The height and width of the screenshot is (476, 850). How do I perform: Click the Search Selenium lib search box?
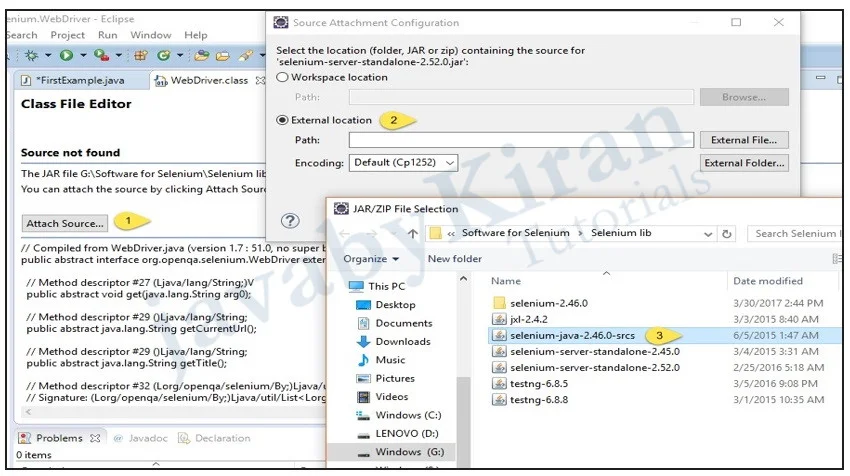pos(794,234)
